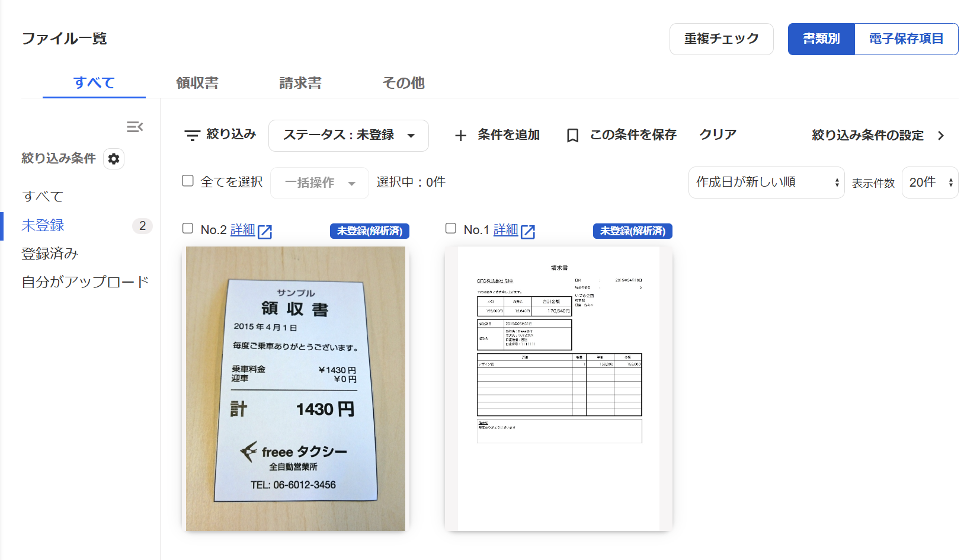
Task: Open filter condition settings gear icon
Action: pos(114,159)
